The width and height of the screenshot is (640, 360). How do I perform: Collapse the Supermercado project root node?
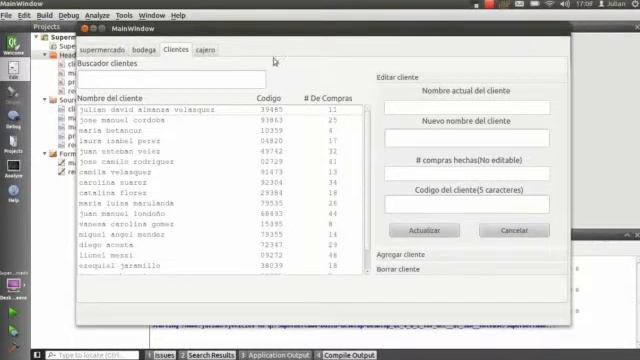coord(36,37)
